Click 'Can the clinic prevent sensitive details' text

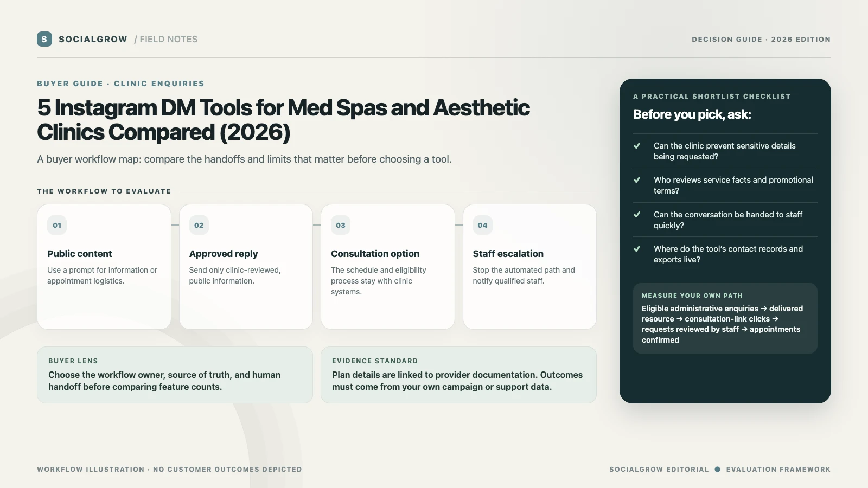tap(725, 151)
